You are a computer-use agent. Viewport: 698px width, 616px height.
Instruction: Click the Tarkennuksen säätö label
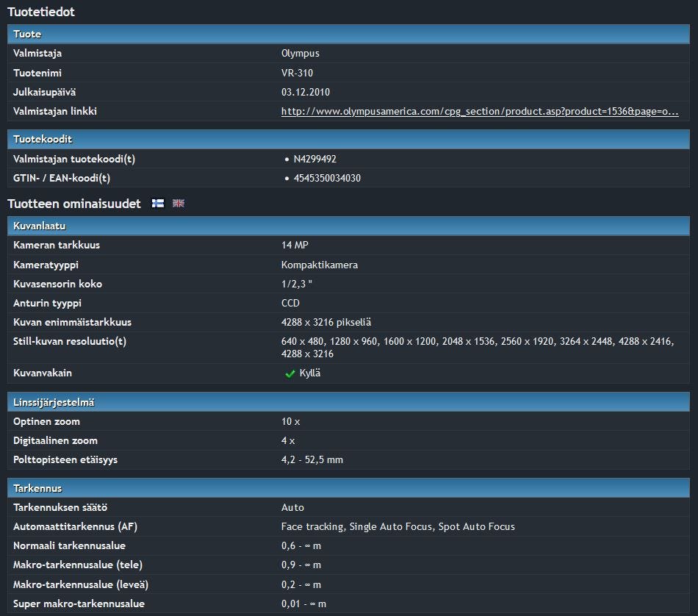point(60,507)
